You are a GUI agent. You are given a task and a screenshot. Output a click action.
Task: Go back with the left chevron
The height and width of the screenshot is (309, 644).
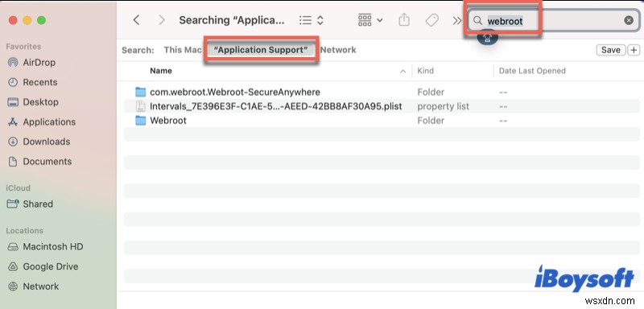(x=136, y=20)
